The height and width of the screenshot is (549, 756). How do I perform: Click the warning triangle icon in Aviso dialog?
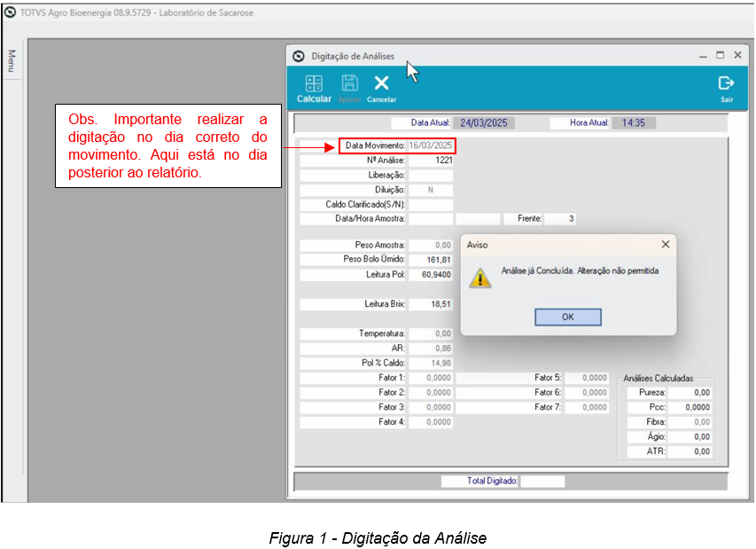pos(480,278)
